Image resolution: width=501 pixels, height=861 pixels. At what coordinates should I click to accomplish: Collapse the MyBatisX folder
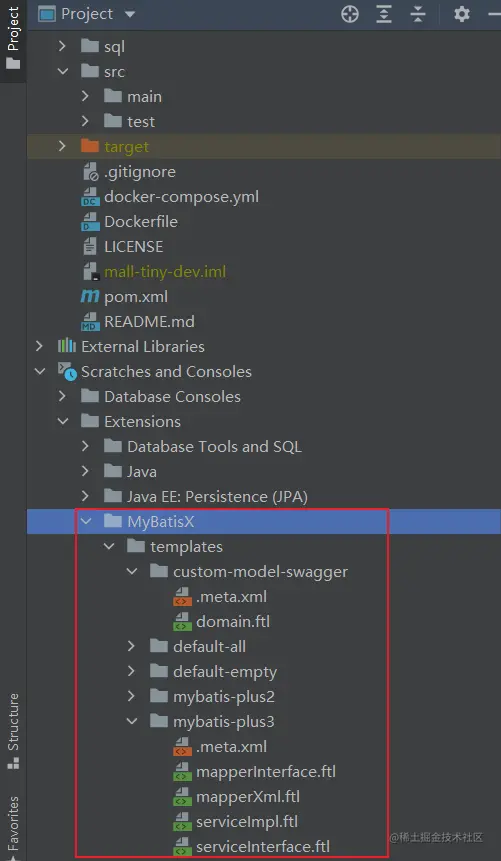pos(85,522)
